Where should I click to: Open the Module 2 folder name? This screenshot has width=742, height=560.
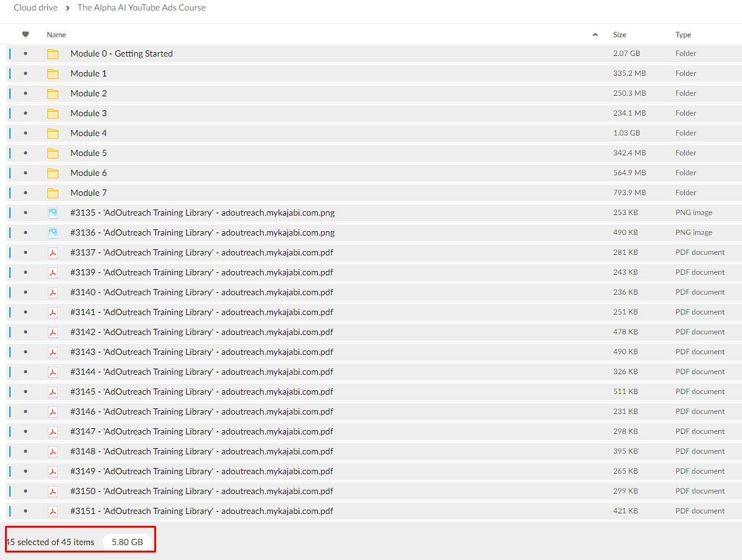point(88,93)
